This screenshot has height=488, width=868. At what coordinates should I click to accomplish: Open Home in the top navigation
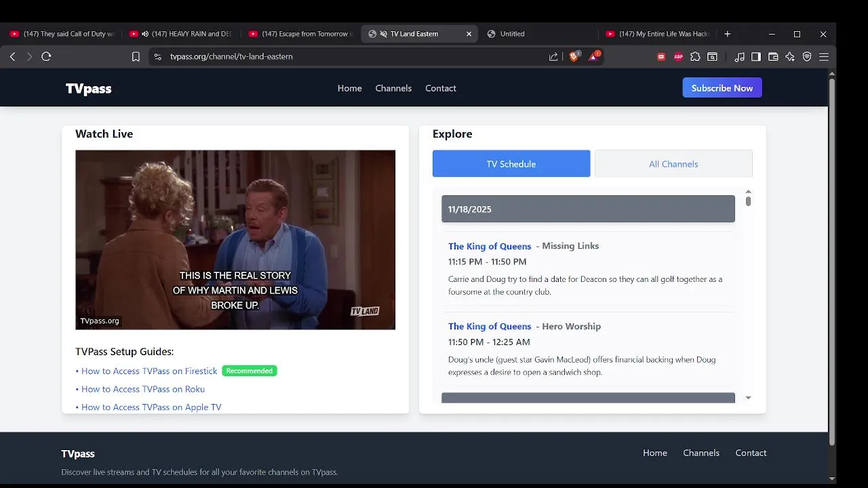tap(349, 88)
